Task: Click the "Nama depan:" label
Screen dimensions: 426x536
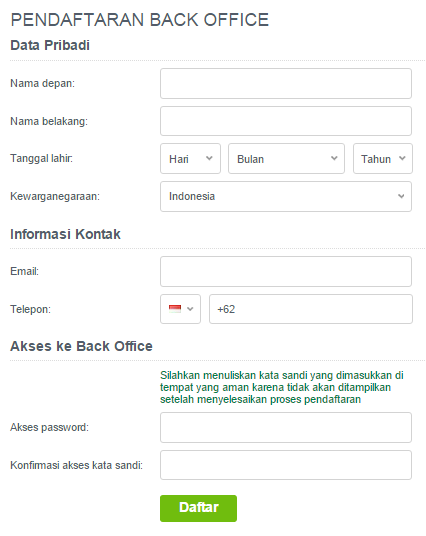Action: tap(42, 83)
